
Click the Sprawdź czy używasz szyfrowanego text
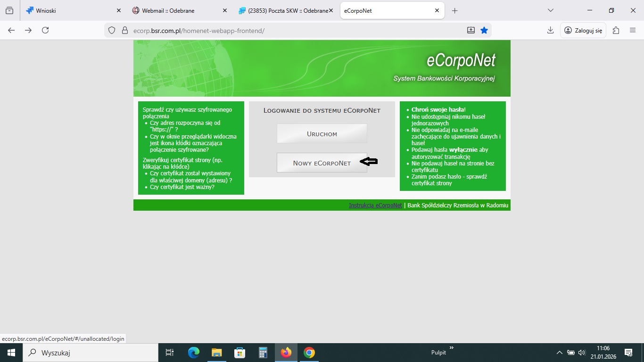[x=187, y=113]
